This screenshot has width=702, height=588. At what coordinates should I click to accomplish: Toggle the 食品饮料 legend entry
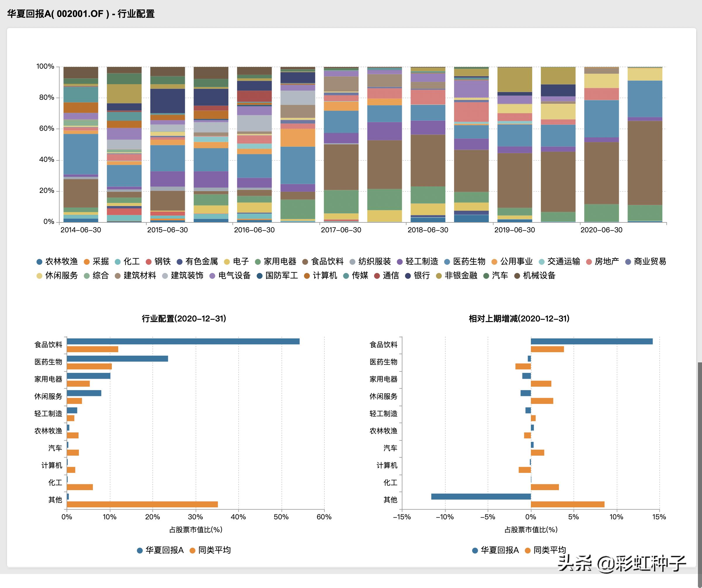pos(327,261)
